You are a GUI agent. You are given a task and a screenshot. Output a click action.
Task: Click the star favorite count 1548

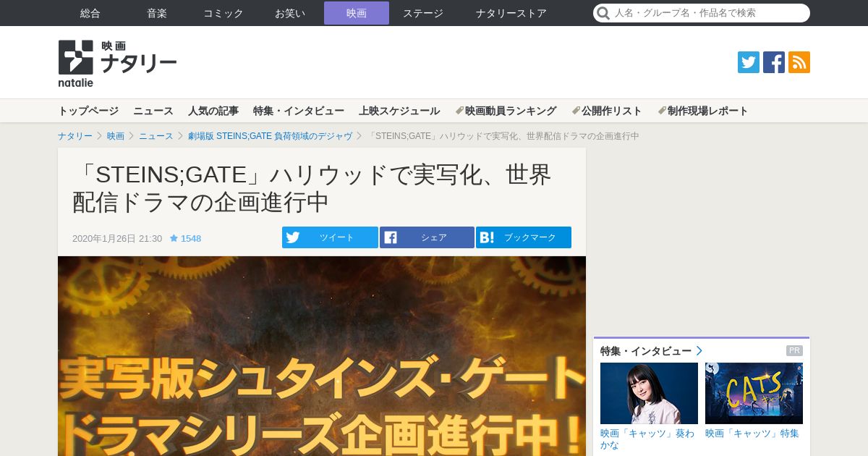point(185,238)
